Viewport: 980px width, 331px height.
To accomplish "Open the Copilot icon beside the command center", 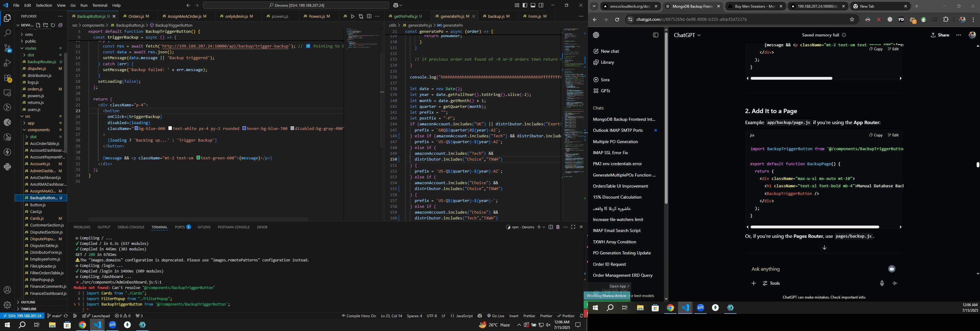I will (396, 5).
